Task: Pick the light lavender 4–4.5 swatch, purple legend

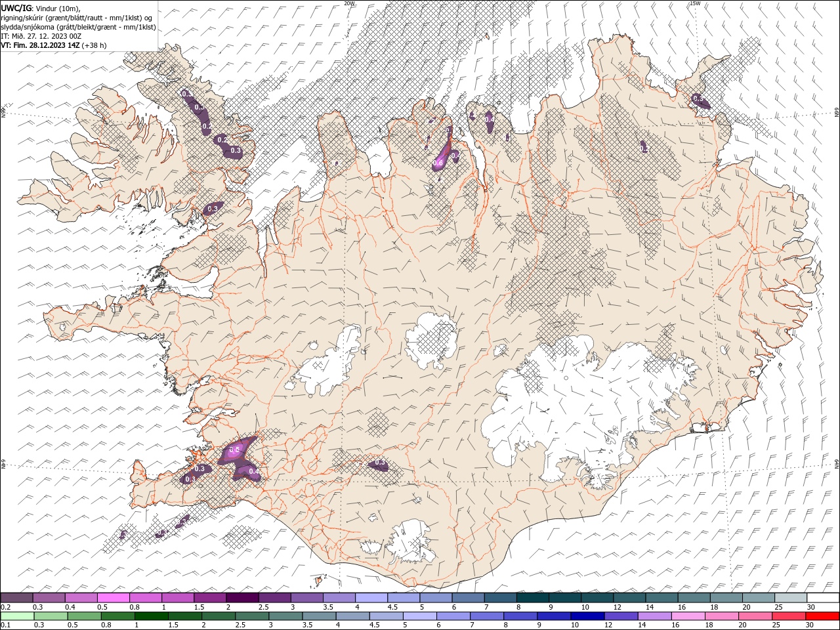Action: click(x=371, y=598)
